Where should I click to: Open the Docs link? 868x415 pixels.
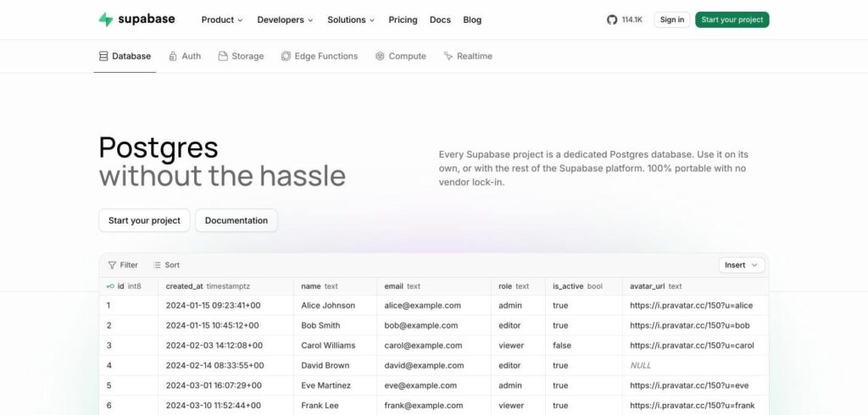(440, 20)
